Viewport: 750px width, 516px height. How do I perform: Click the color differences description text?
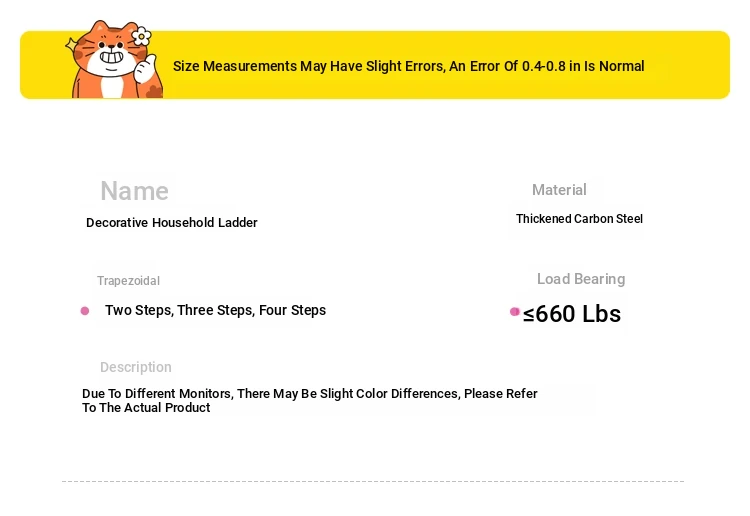tap(309, 400)
